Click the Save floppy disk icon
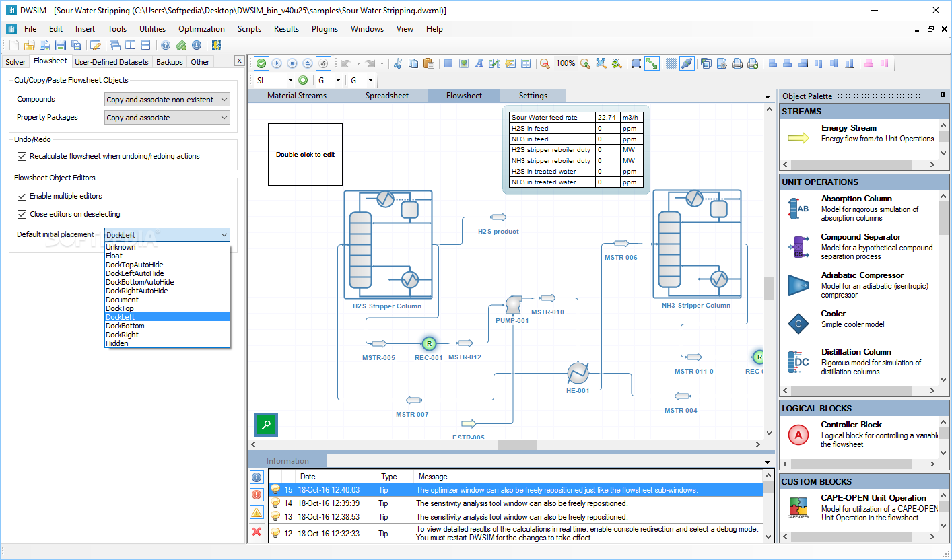Viewport: 952px width, 560px height. click(61, 45)
